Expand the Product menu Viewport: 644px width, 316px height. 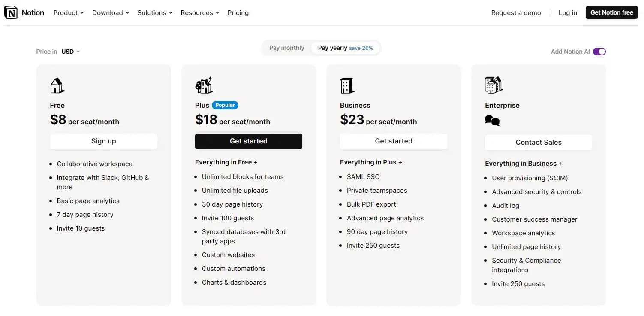pyautogui.click(x=69, y=13)
